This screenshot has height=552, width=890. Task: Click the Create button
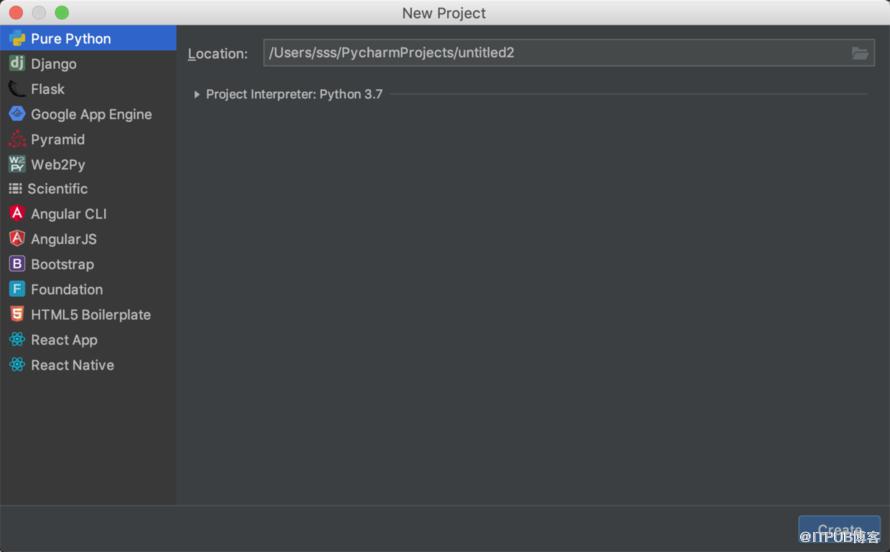(839, 530)
